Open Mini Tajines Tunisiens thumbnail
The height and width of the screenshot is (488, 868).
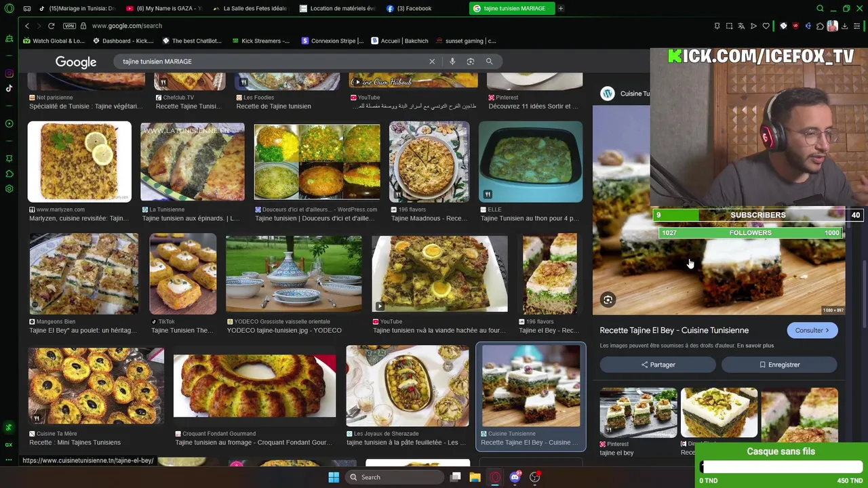[96, 386]
